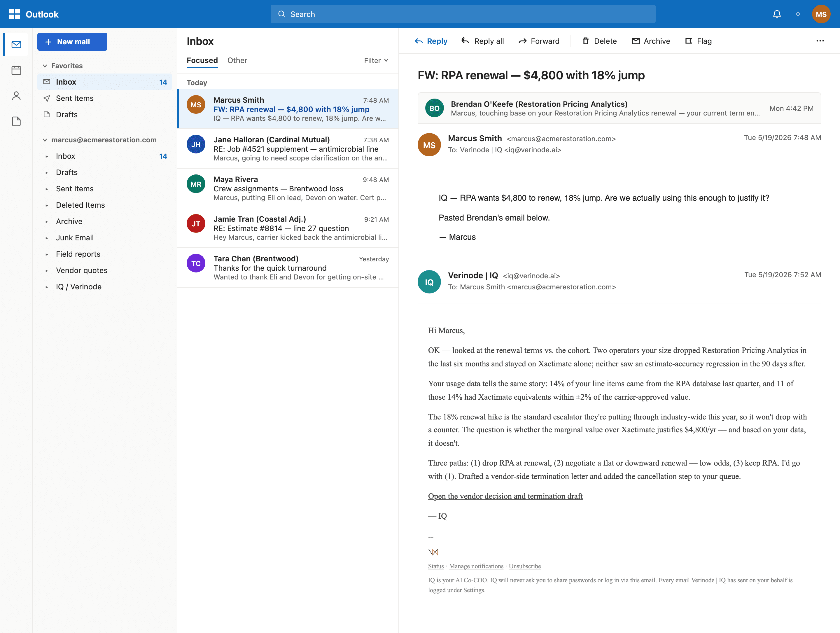
Task: Collapse the Favorites section
Action: pyautogui.click(x=45, y=66)
